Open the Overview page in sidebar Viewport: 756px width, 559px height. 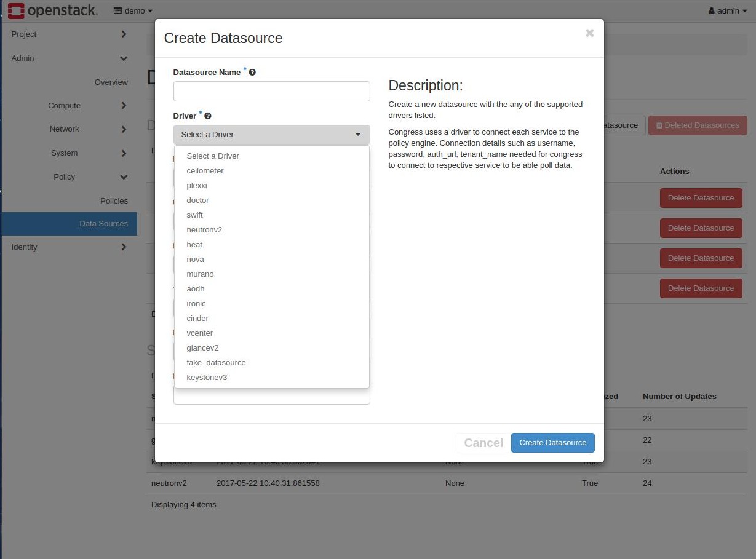point(111,82)
